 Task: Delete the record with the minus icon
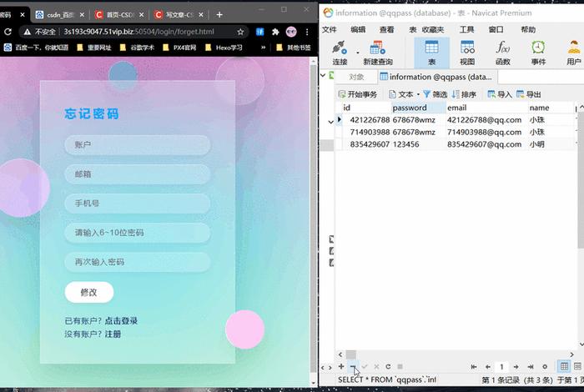coord(353,366)
